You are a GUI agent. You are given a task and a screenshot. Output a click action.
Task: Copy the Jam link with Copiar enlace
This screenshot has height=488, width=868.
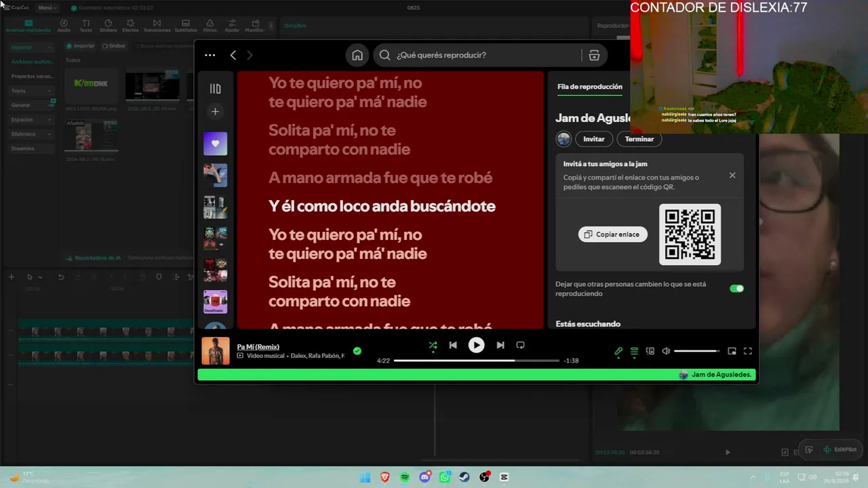point(612,234)
